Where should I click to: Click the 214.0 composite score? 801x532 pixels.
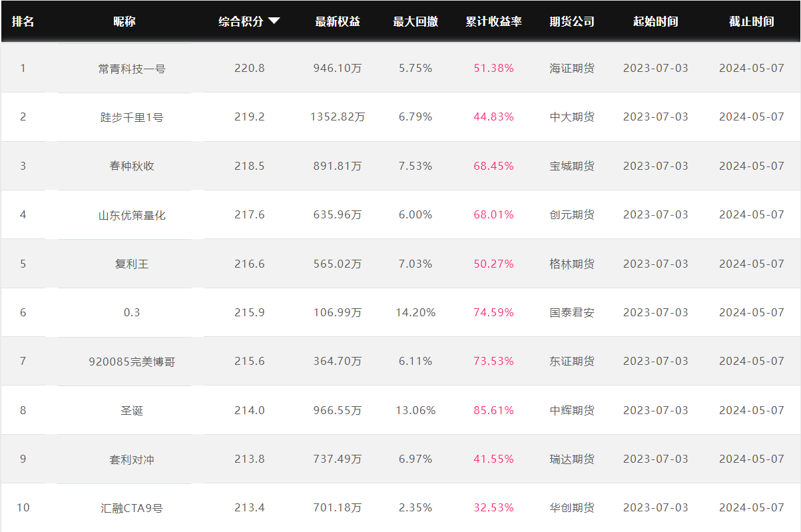(x=250, y=410)
